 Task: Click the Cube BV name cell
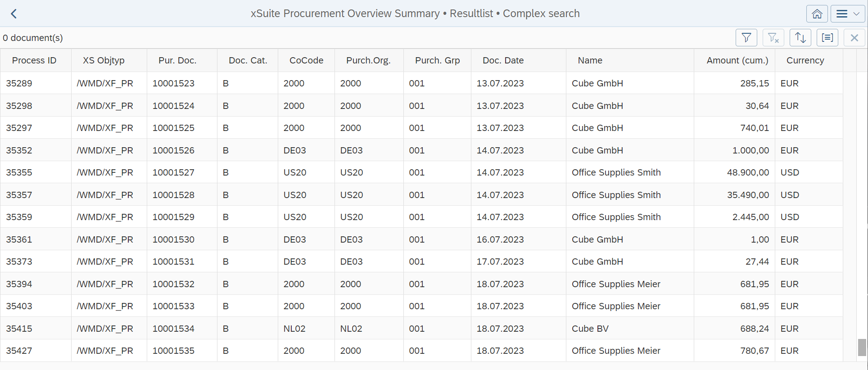tap(630, 329)
